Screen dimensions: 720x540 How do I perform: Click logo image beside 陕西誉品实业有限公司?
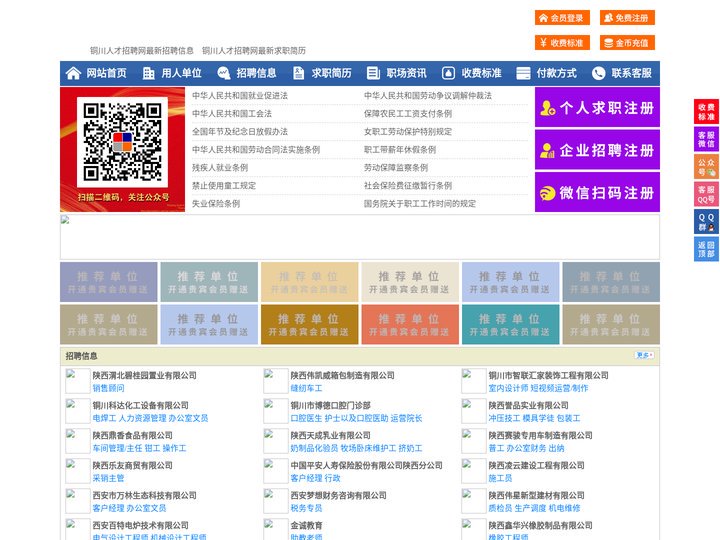click(473, 411)
